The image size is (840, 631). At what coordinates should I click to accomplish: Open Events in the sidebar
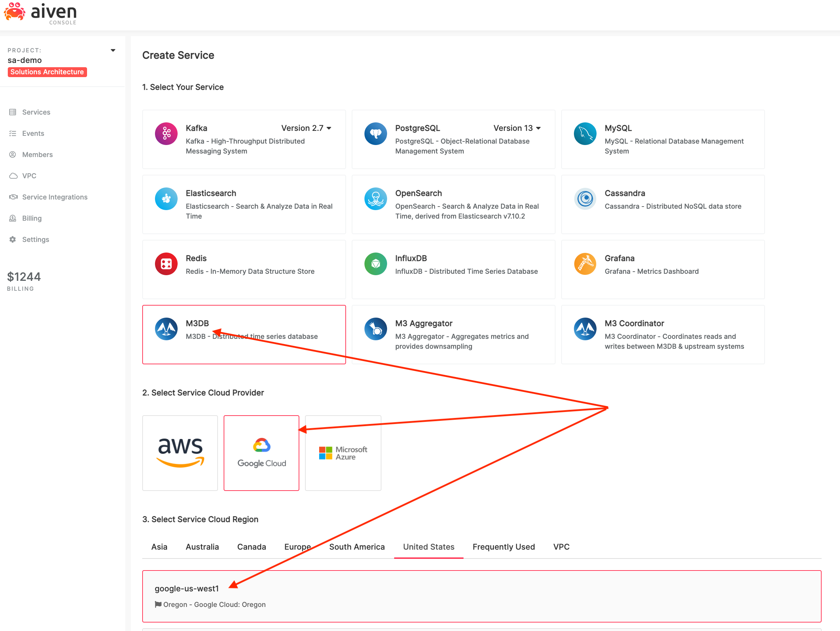click(33, 133)
